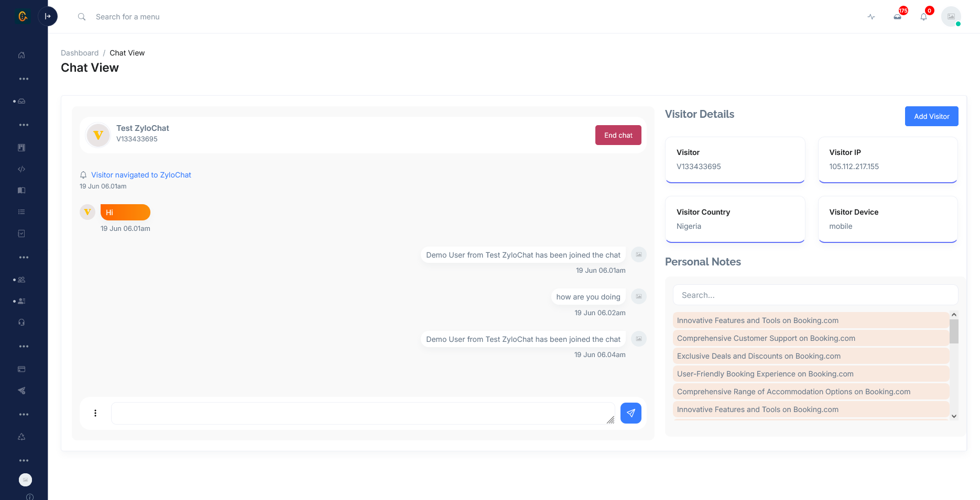This screenshot has width=980, height=500.
Task: Open the user contact list icon in sidebar
Action: click(21, 301)
